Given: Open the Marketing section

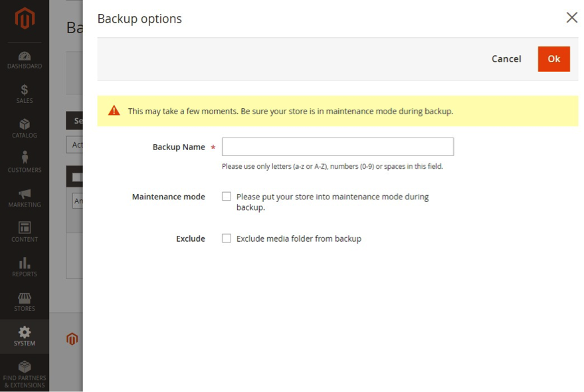Looking at the screenshot, I should coord(25,198).
